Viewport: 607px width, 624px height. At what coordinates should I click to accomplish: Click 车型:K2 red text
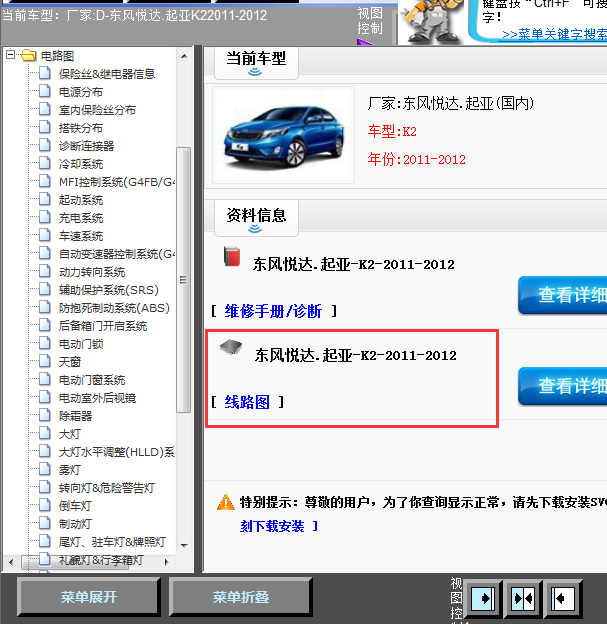pyautogui.click(x=392, y=131)
